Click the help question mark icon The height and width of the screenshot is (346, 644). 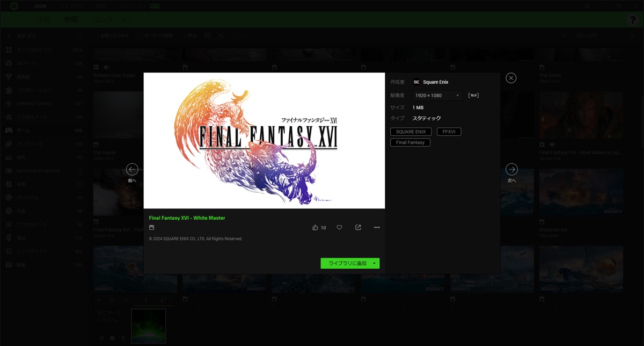pos(633,20)
